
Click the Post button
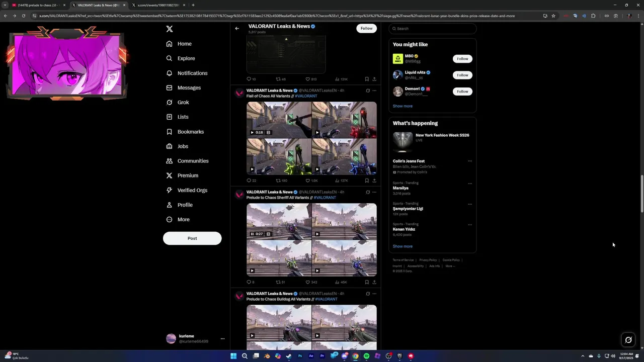pos(192,238)
